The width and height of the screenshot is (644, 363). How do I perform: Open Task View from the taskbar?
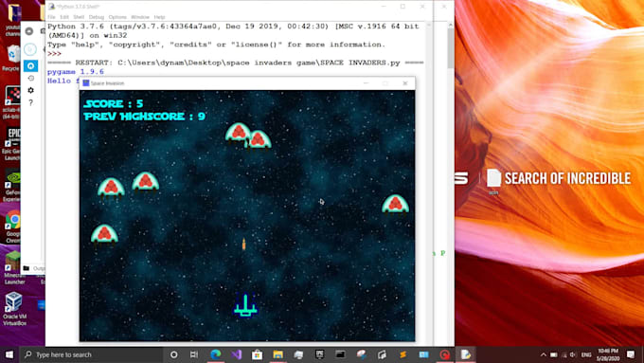pos(194,354)
